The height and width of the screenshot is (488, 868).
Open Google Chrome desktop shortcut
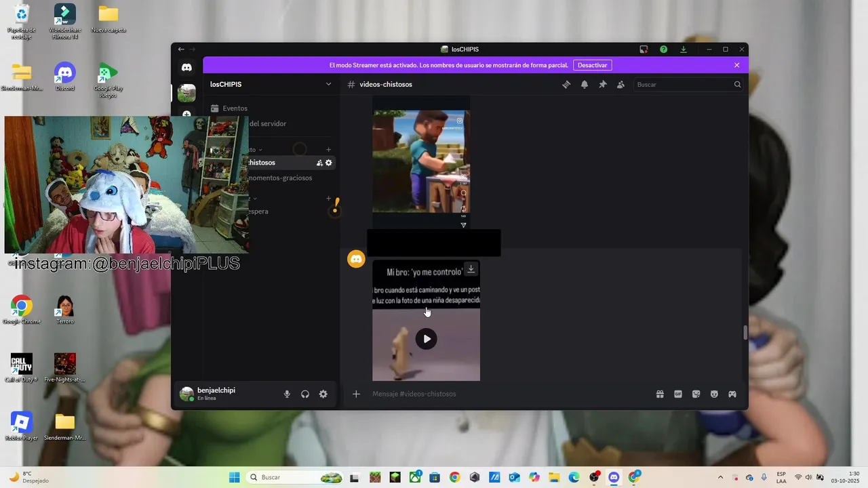[x=22, y=310]
